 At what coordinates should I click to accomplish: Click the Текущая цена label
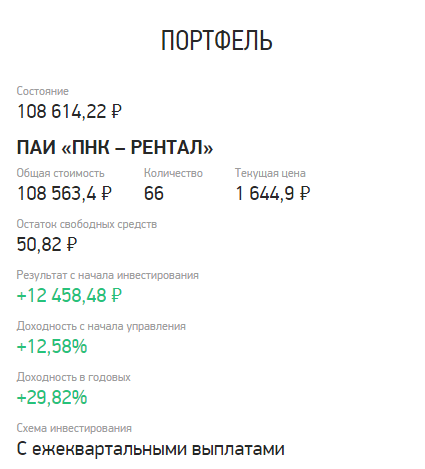270,173
